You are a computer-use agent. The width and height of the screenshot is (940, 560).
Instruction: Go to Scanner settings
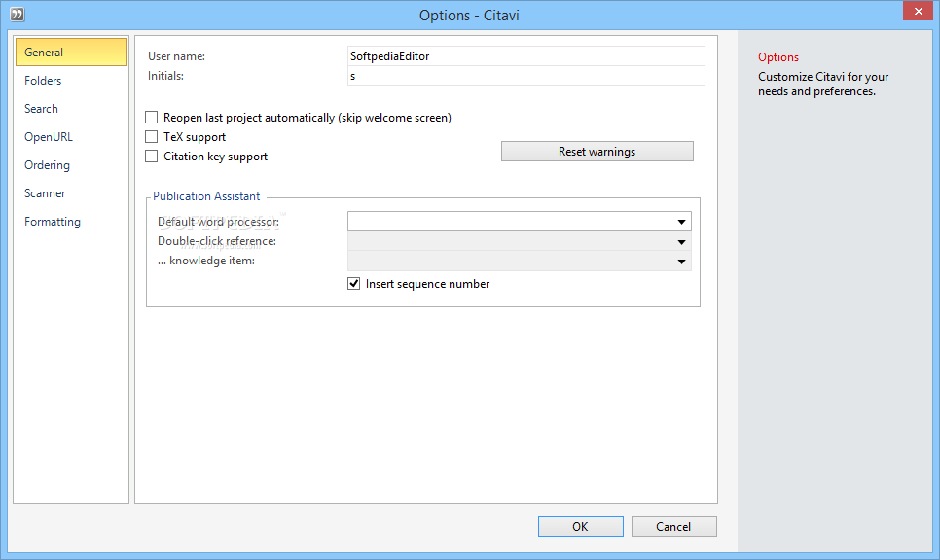[71, 192]
